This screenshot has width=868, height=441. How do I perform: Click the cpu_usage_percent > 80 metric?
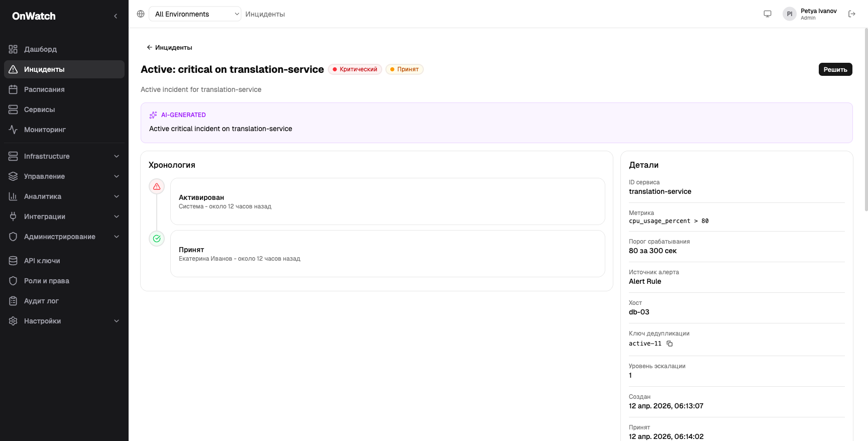click(669, 221)
